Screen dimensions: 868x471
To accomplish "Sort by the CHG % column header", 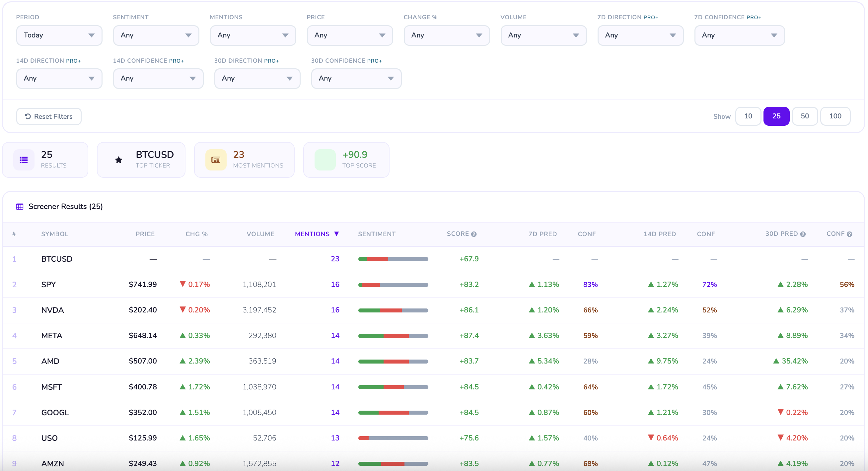I will pos(196,234).
